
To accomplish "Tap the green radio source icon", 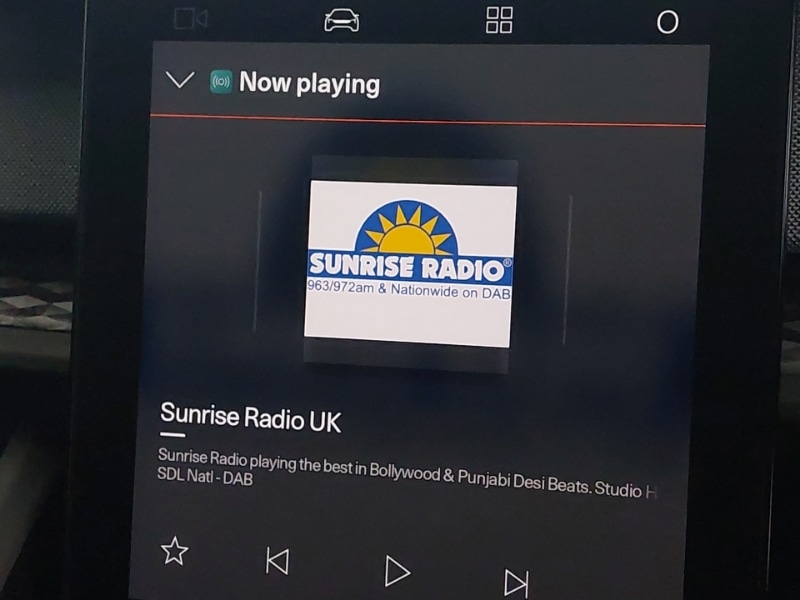I will point(221,82).
